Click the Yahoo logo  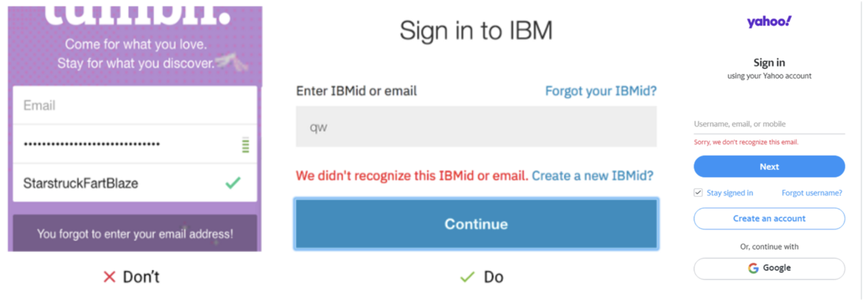coord(769,22)
